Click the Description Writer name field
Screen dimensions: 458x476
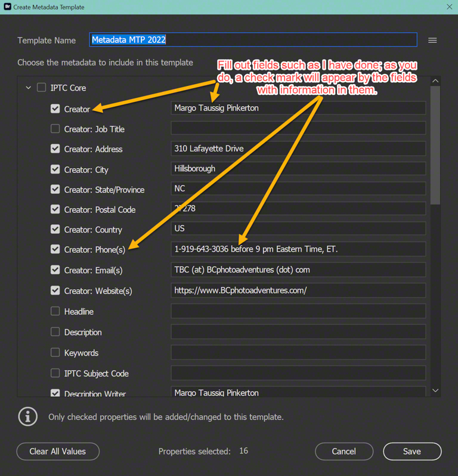pos(298,392)
